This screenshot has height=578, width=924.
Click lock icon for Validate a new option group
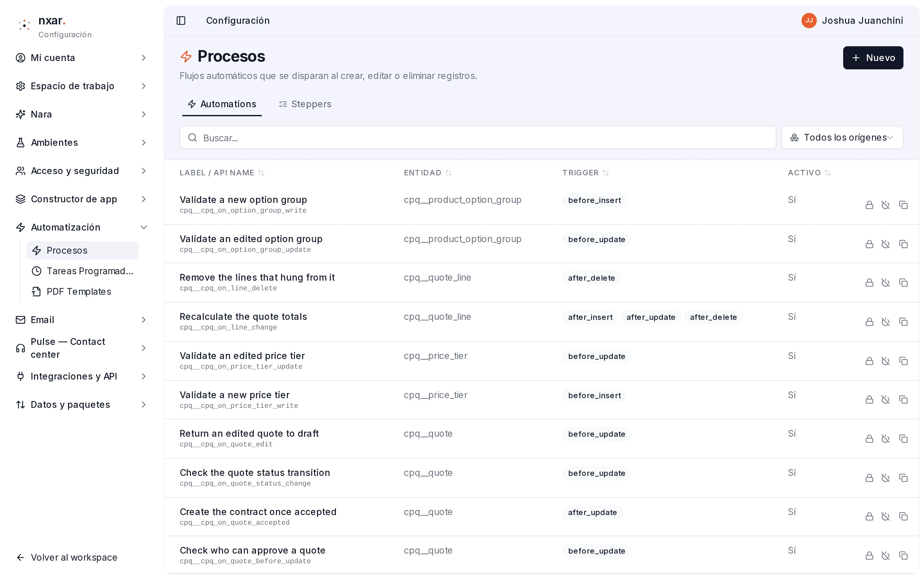869,205
